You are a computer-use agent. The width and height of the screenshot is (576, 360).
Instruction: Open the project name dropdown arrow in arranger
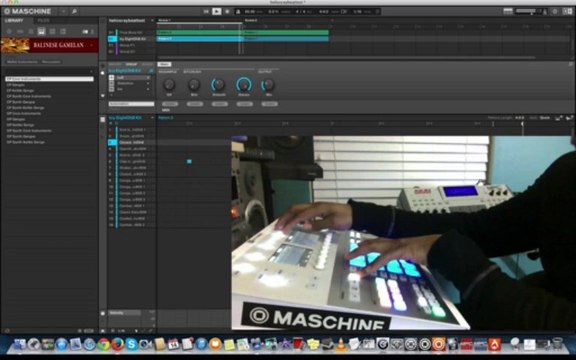pos(152,21)
